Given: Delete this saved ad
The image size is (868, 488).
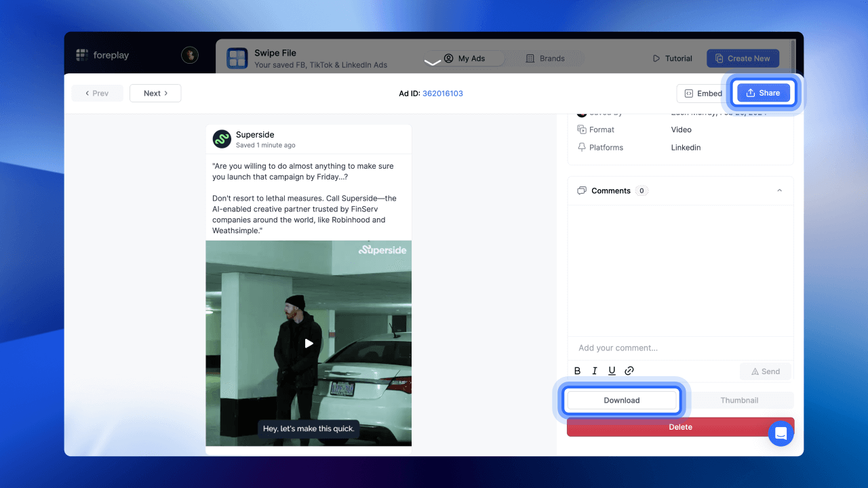Looking at the screenshot, I should pos(680,427).
